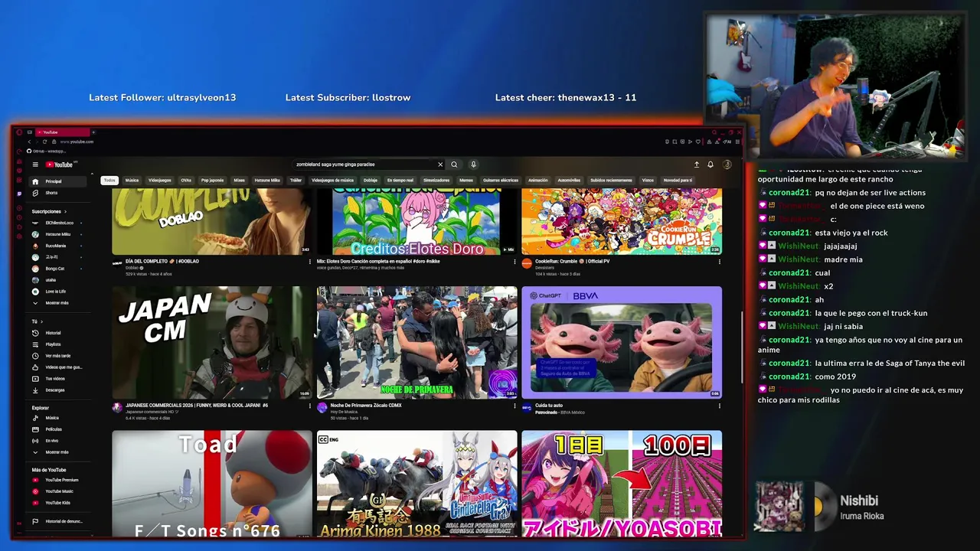Open Películas under Explorar
This screenshot has height=551, width=980.
point(58,429)
